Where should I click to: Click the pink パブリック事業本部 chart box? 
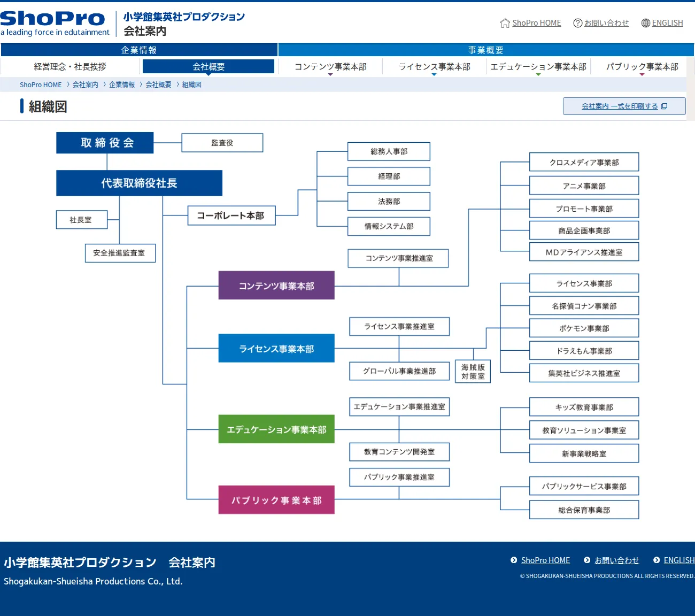click(276, 500)
